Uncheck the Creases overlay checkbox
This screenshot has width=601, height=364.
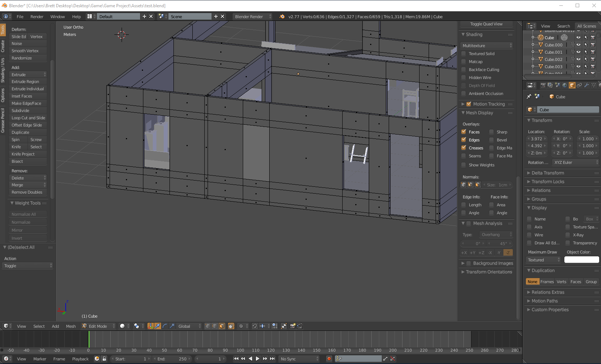463,148
